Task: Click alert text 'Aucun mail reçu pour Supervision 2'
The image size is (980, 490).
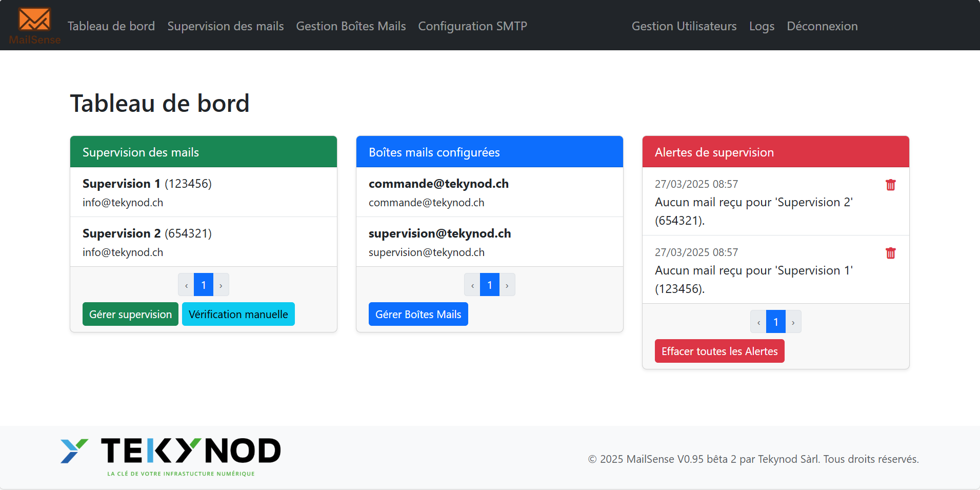Action: coord(754,211)
